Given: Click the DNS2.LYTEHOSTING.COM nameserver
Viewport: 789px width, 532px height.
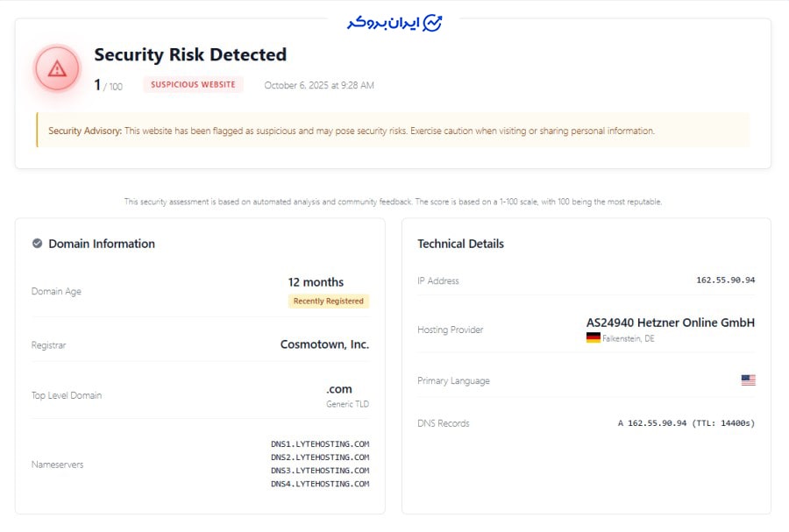Looking at the screenshot, I should [322, 458].
